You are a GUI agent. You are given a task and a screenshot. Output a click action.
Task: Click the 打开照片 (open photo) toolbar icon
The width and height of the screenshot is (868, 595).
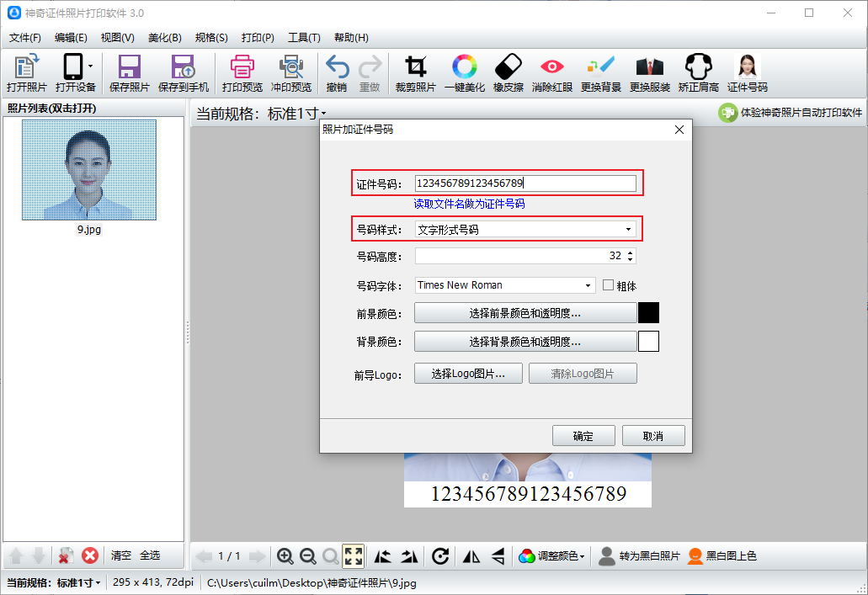point(26,67)
